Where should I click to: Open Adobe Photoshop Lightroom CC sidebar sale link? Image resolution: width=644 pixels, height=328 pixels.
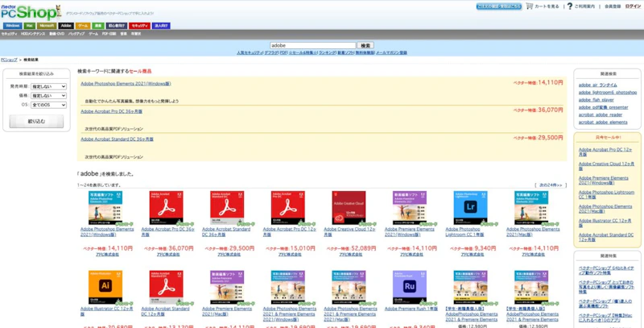click(x=606, y=194)
